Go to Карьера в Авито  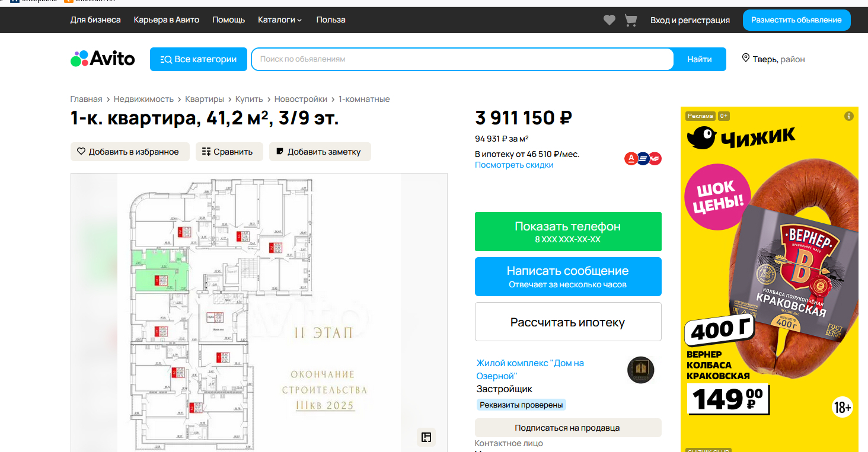tap(167, 20)
